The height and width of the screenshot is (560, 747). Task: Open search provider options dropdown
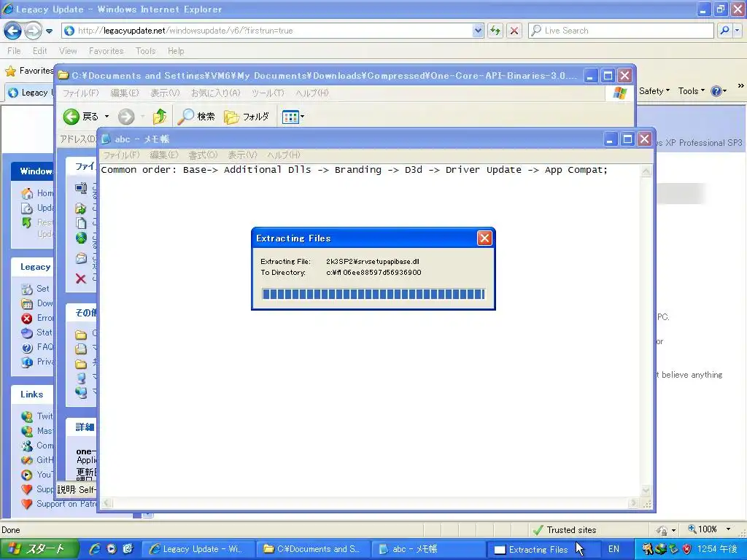(x=737, y=31)
